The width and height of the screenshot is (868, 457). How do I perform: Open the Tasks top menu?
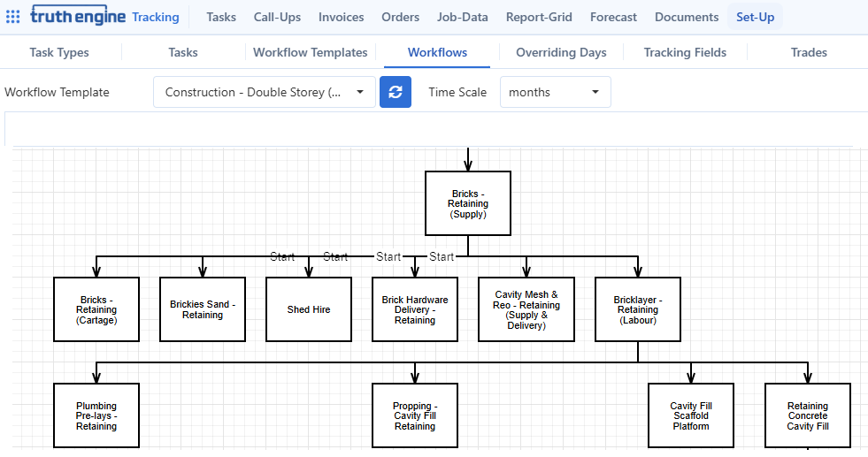[x=221, y=17]
